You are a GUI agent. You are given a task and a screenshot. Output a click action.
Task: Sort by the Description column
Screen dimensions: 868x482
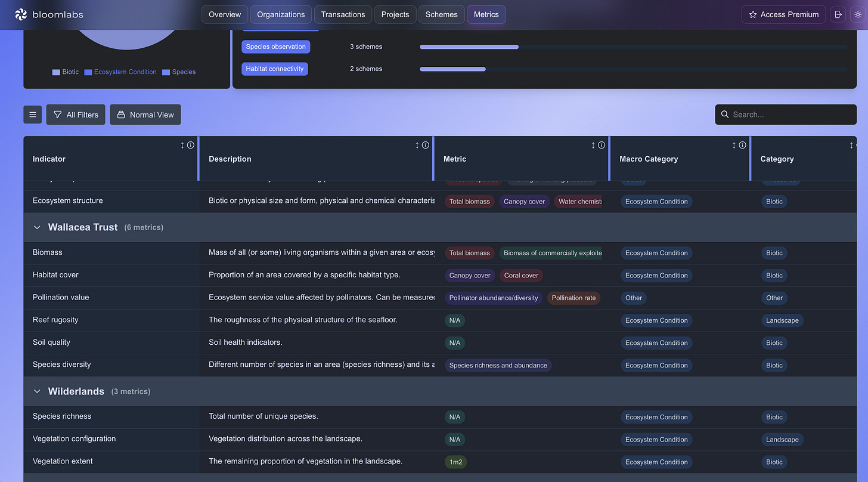(417, 145)
